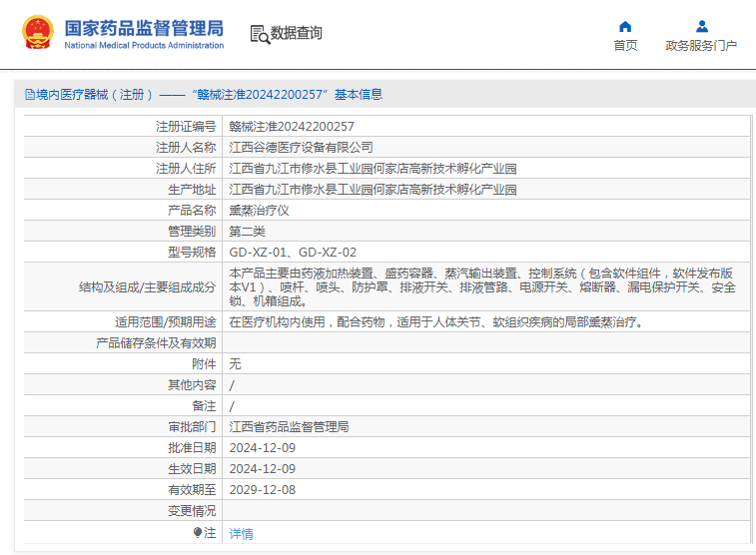Click National Medical Products Administration text
This screenshot has width=756, height=555.
coord(144,45)
